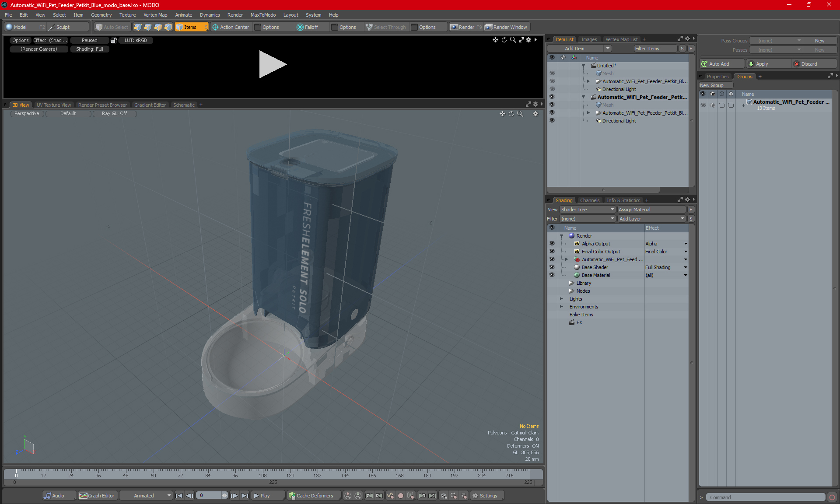Click the Action Center tool

(x=231, y=27)
